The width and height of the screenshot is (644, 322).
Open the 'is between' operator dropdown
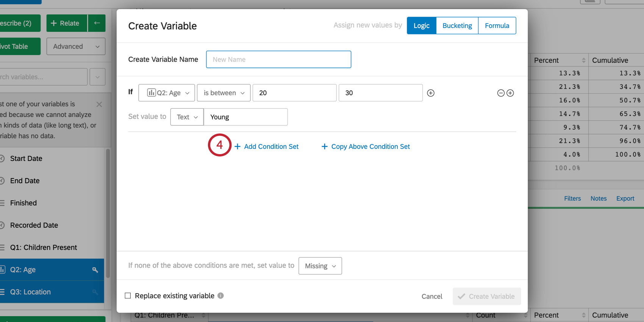pyautogui.click(x=224, y=93)
